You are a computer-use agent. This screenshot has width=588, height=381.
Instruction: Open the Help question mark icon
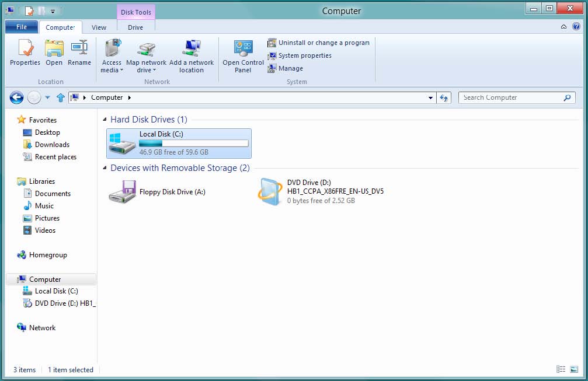click(576, 27)
